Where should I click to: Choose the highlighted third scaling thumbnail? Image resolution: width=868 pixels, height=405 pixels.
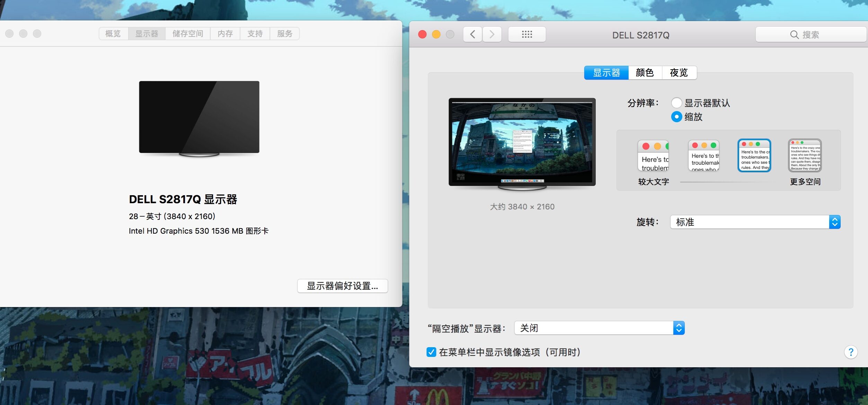tap(754, 155)
